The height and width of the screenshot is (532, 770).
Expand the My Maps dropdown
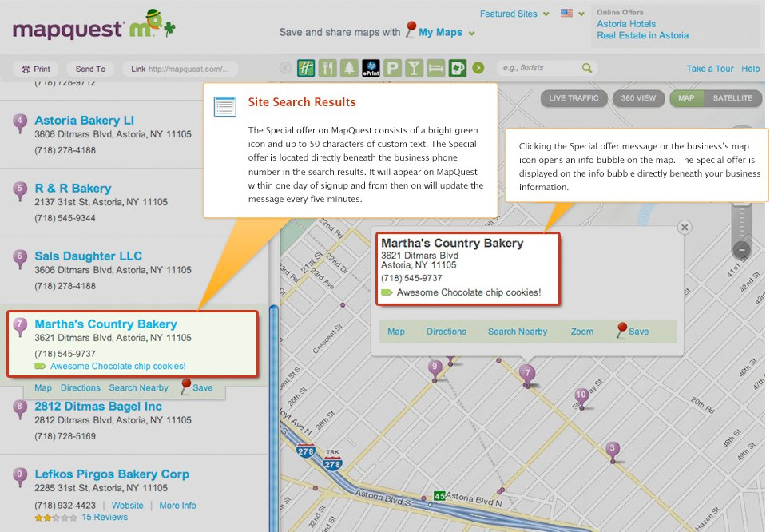pos(447,33)
